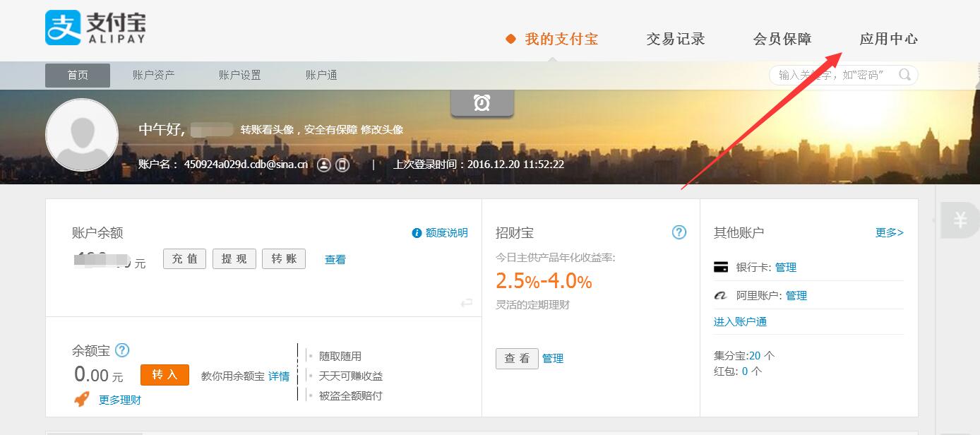Open the alarm clock reminder icon
980x435 pixels.
pyautogui.click(x=482, y=103)
